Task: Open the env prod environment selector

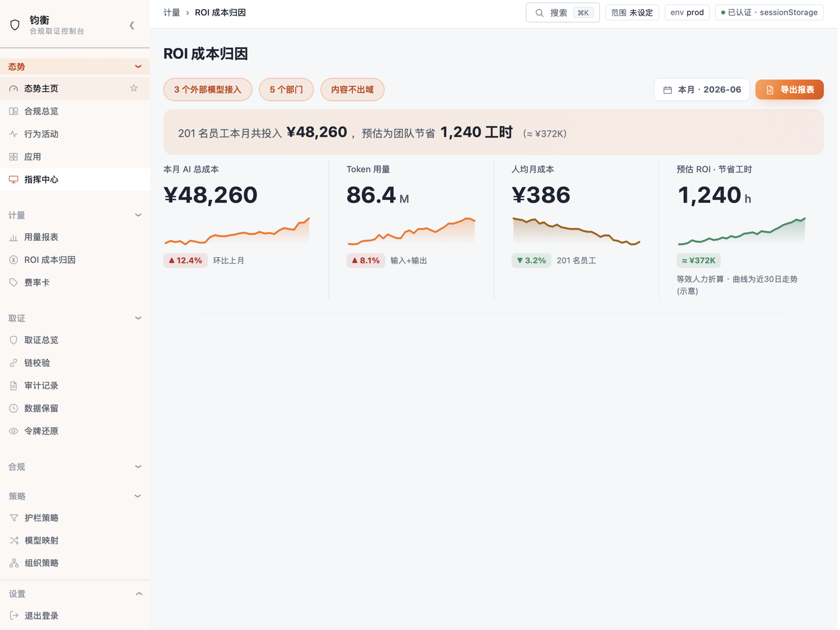Action: (x=687, y=13)
